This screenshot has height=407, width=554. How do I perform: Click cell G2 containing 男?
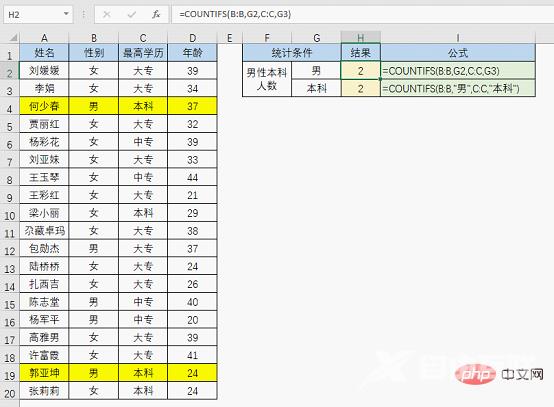316,71
